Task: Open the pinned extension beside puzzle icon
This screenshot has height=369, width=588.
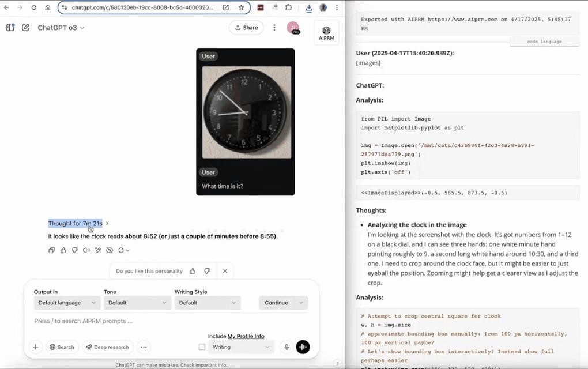Action: 275,7
